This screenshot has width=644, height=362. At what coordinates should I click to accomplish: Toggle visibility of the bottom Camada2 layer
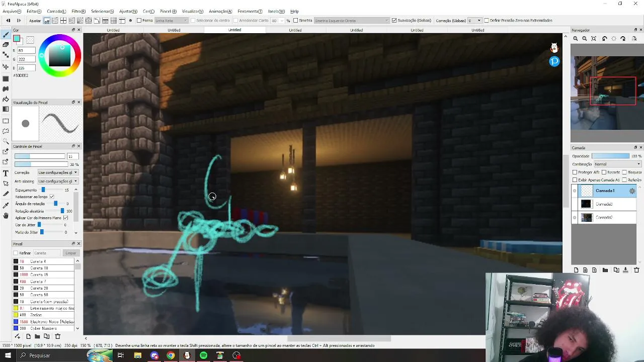tap(575, 218)
